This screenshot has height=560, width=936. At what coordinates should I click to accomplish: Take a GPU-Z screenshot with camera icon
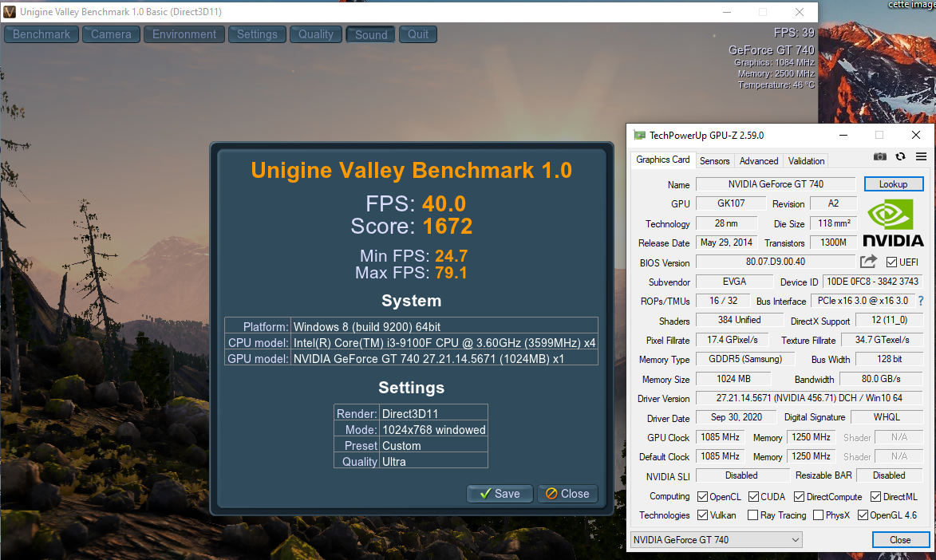[880, 156]
